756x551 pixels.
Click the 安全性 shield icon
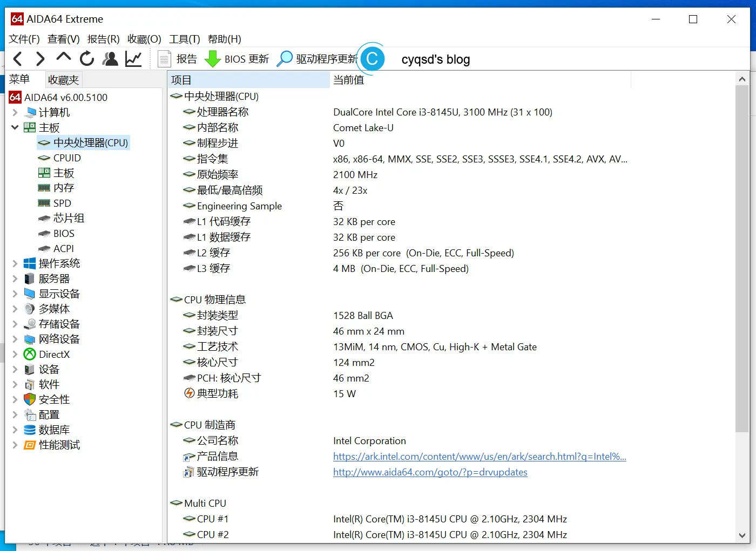click(x=30, y=399)
